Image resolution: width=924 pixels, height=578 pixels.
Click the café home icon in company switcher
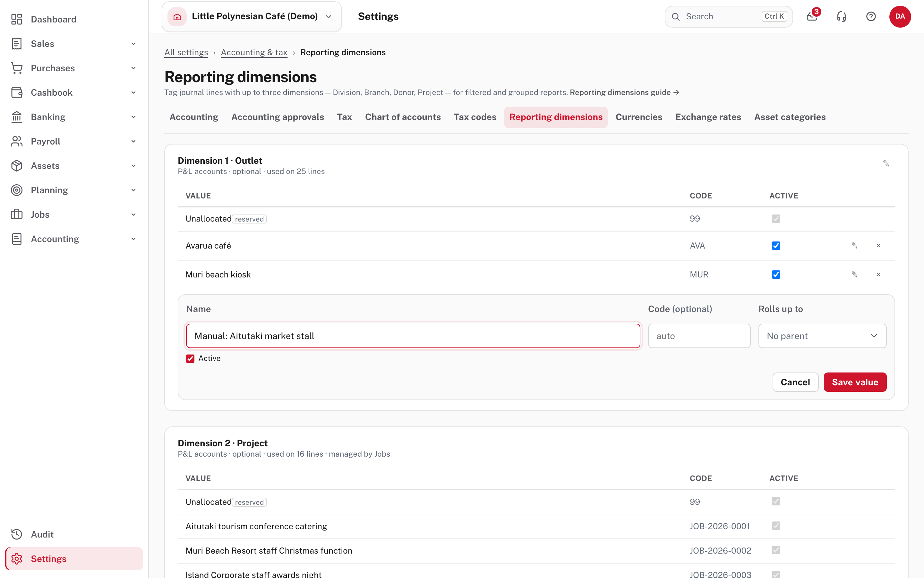point(177,16)
